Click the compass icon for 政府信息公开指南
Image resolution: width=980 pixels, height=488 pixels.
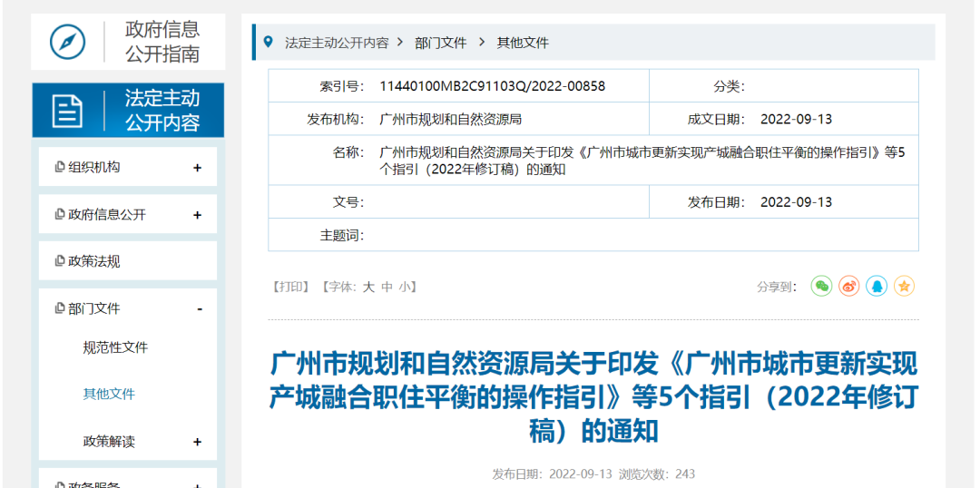coord(67,42)
